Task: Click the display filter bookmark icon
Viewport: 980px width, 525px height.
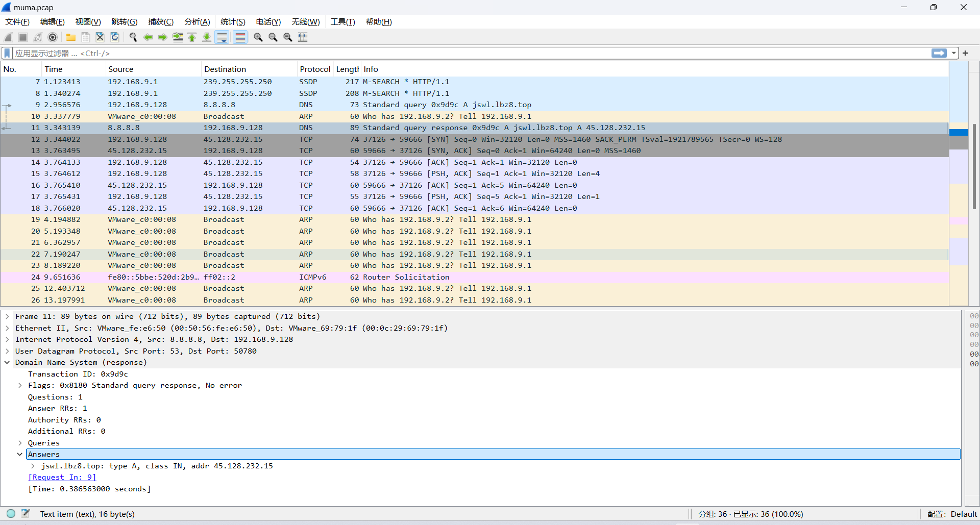Action: click(7, 53)
